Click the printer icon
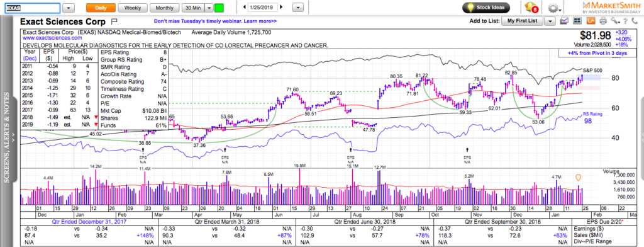The width and height of the screenshot is (644, 247). [x=602, y=21]
